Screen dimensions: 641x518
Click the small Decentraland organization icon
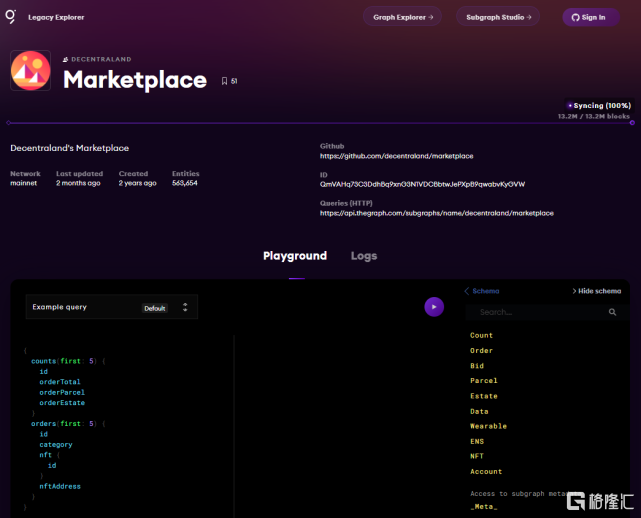tap(66, 60)
